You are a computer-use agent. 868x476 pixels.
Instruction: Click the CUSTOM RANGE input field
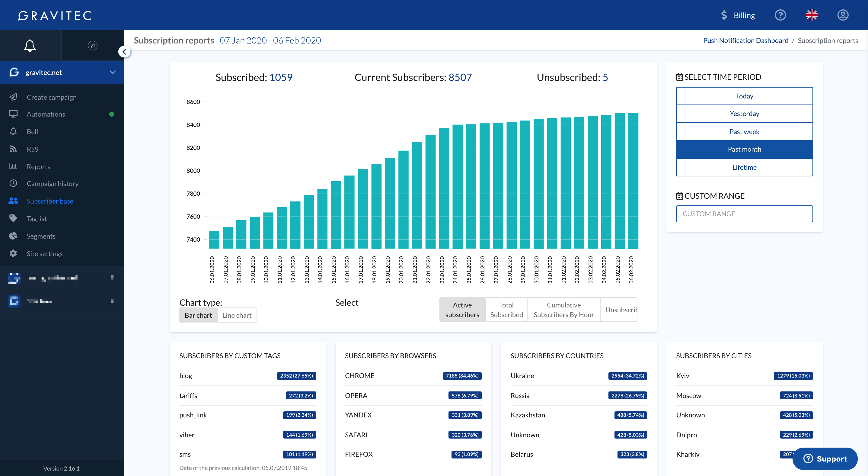[x=744, y=214]
